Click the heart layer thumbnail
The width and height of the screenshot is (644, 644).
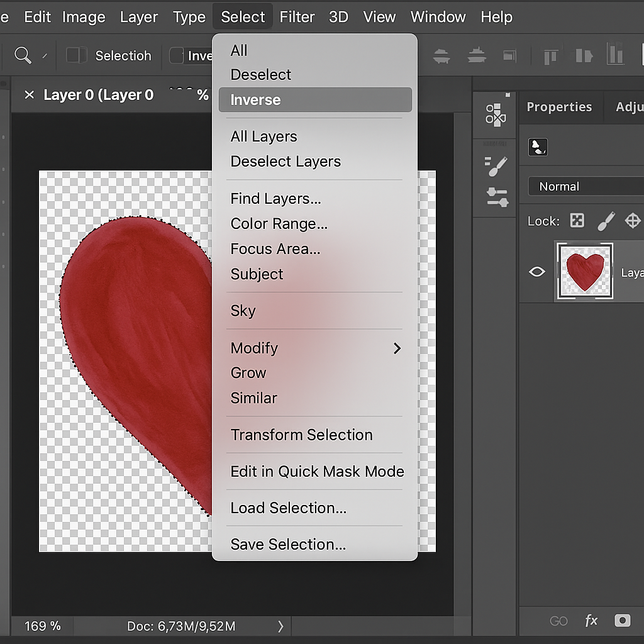(x=585, y=271)
